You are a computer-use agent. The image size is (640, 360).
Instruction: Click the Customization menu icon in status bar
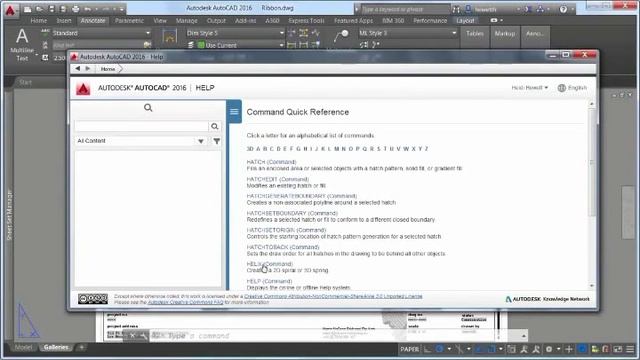[x=631, y=349]
